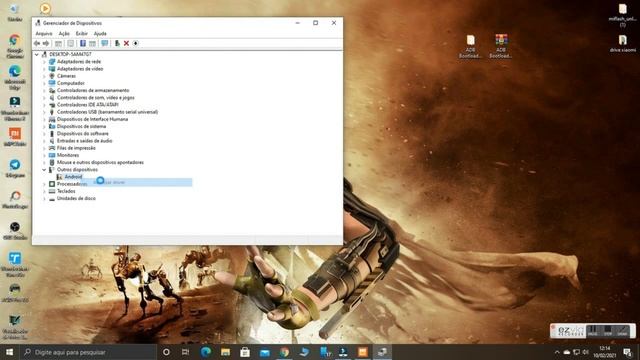Select the ADB Bootloader white file icon

click(x=470, y=46)
